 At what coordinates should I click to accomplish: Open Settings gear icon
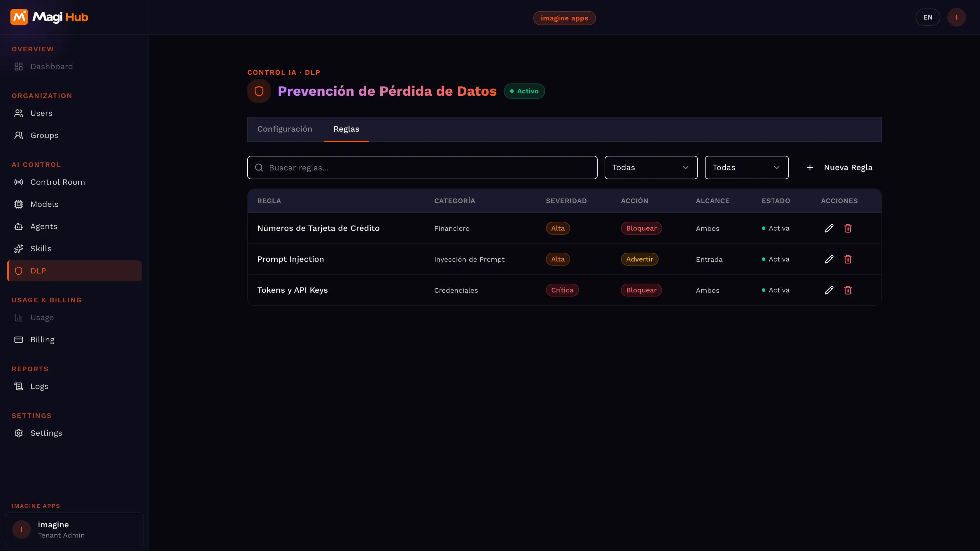click(19, 433)
